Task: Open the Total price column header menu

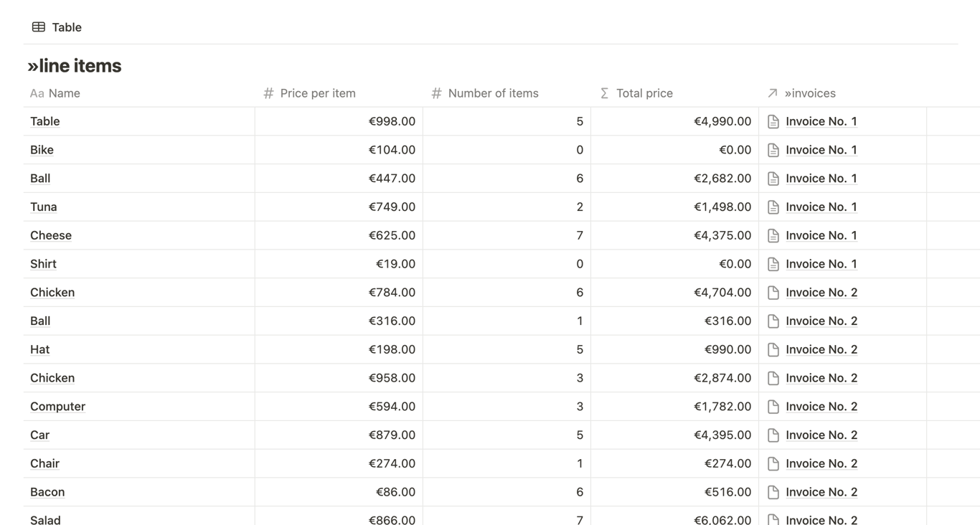Action: [644, 93]
